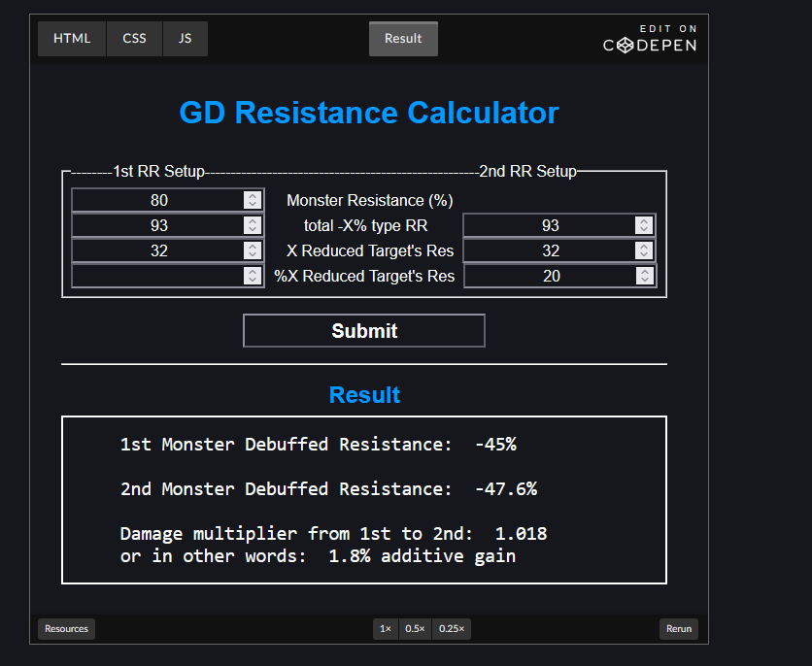The width and height of the screenshot is (812, 666).
Task: Click the Monster Resistance (%) label
Action: point(370,200)
